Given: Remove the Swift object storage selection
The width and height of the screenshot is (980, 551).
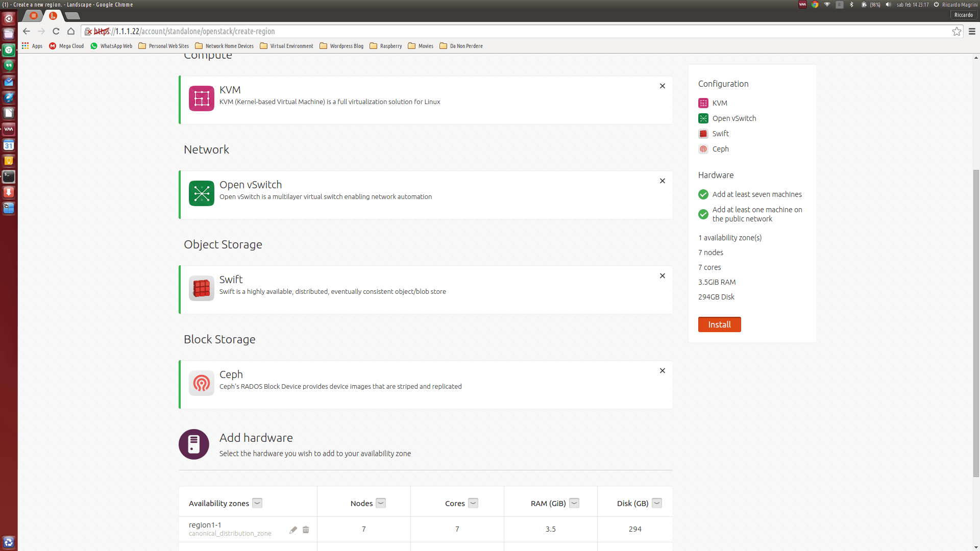Looking at the screenshot, I should click(663, 276).
